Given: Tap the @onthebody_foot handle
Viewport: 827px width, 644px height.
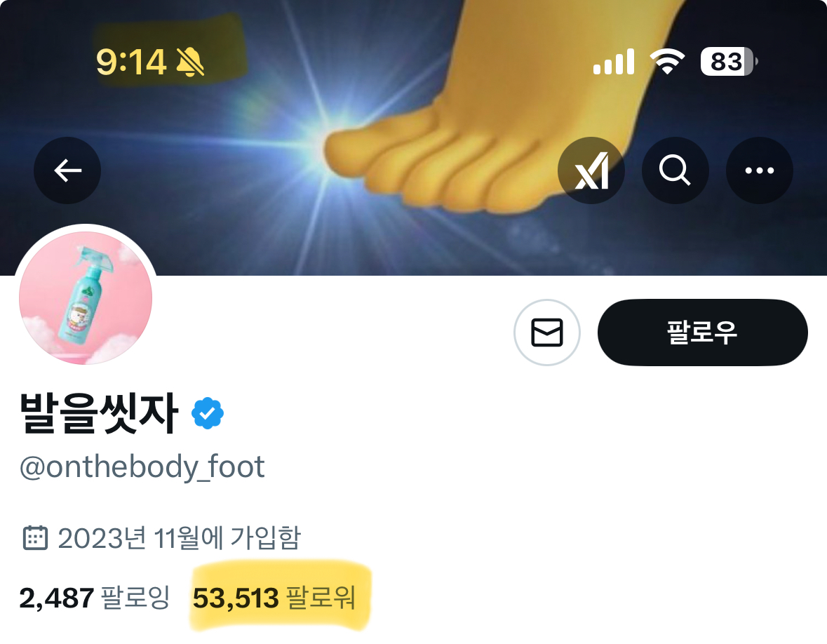Looking at the screenshot, I should [x=142, y=467].
